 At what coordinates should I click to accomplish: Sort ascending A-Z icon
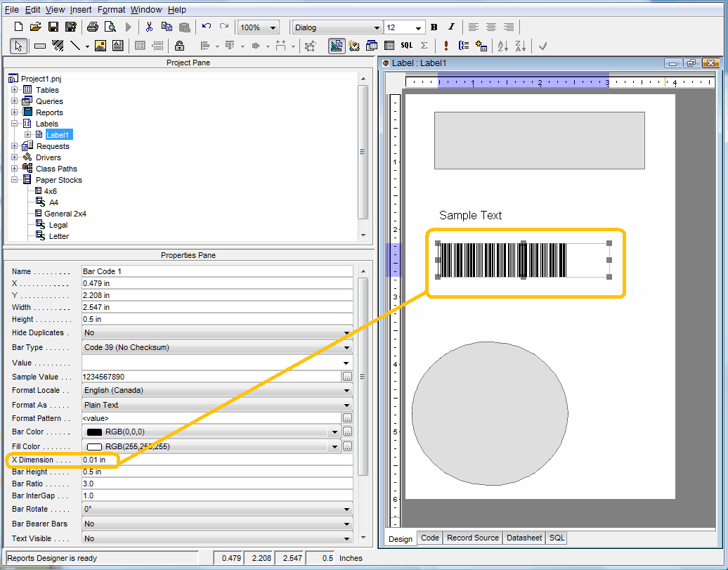click(x=503, y=46)
